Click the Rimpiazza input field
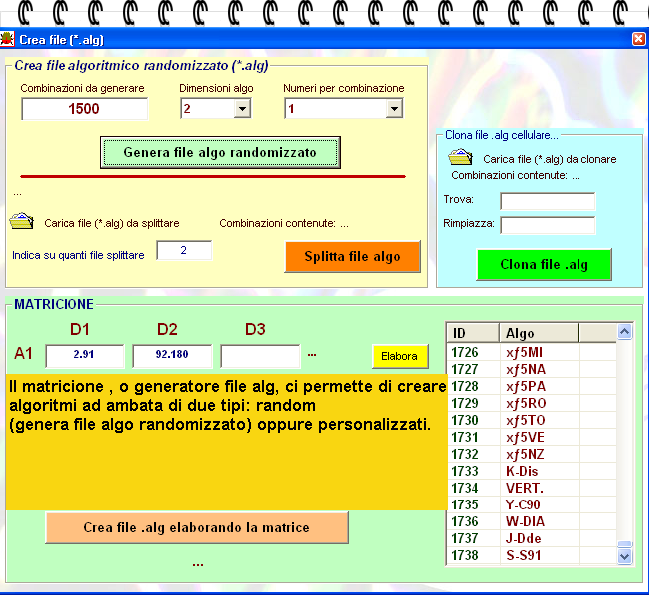This screenshot has height=595, width=649. pos(548,225)
